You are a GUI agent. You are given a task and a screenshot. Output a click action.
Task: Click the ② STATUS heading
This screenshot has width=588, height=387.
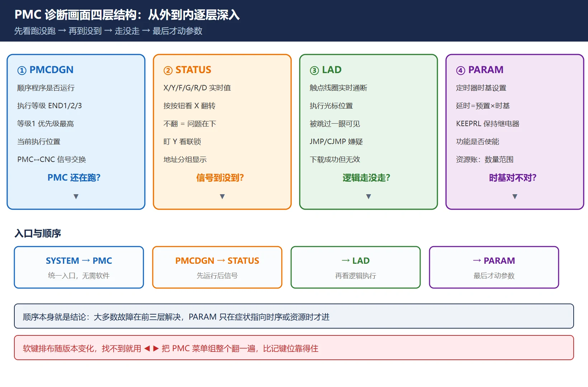(187, 70)
